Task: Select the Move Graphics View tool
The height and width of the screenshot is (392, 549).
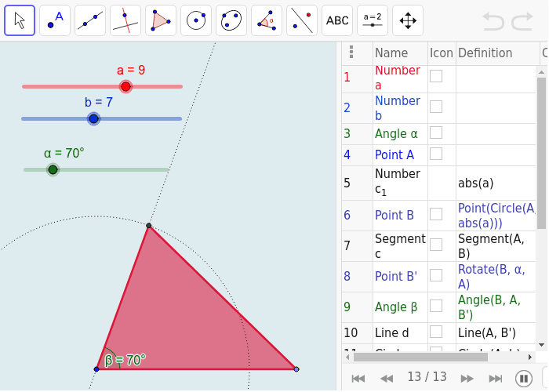Action: coord(408,20)
